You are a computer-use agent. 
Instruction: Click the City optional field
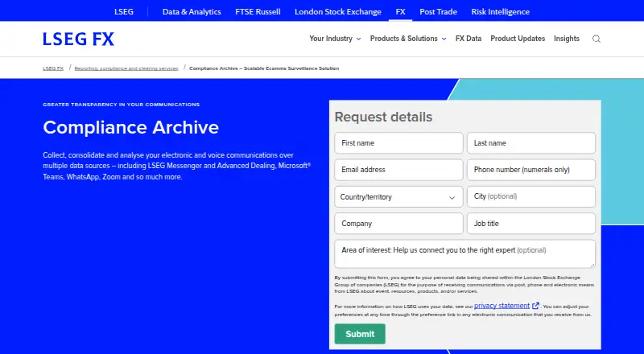point(531,197)
